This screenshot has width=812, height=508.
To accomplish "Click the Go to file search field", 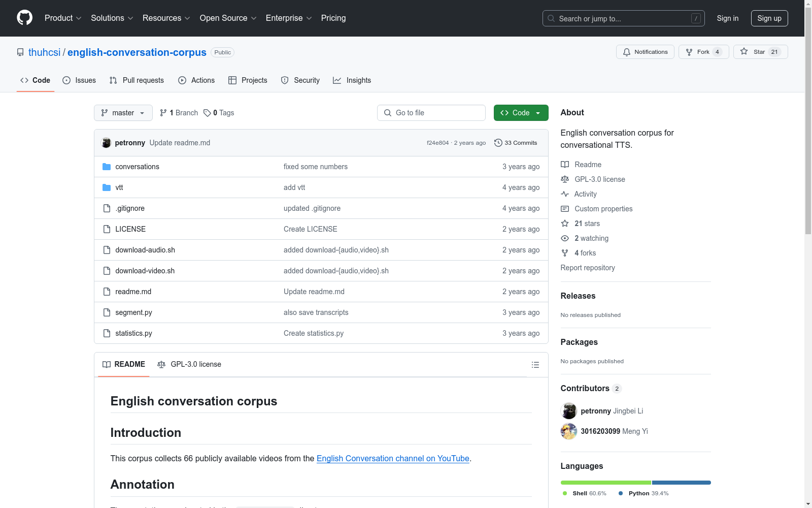I will tap(431, 113).
